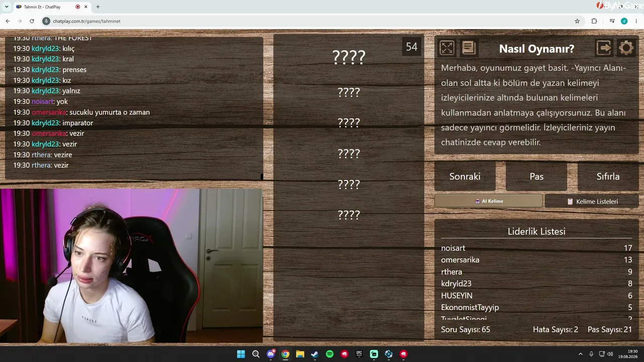Click Chrome icon in taskbar

(285, 354)
